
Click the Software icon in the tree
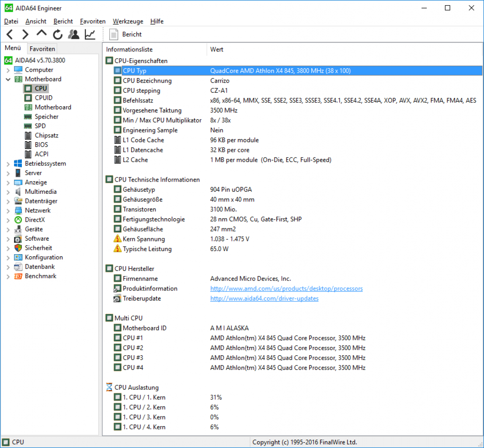(18, 238)
